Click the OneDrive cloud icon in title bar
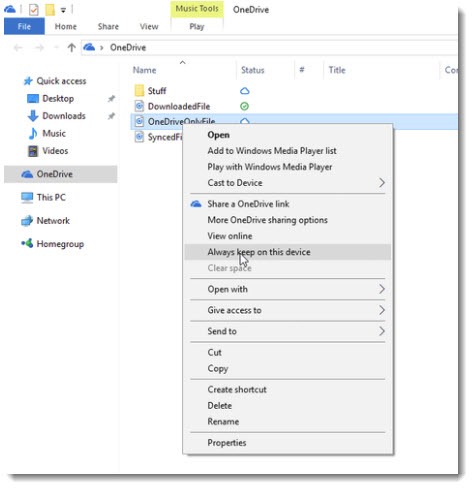 pos(10,9)
